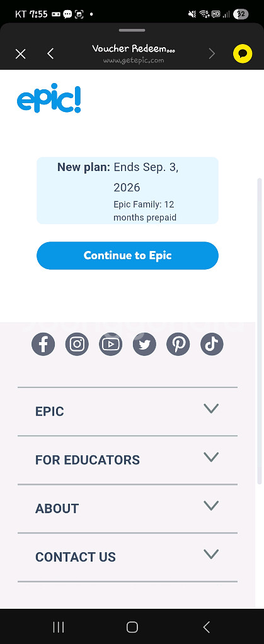
Task: Open Epic's Facebook page icon
Action: pos(43,344)
